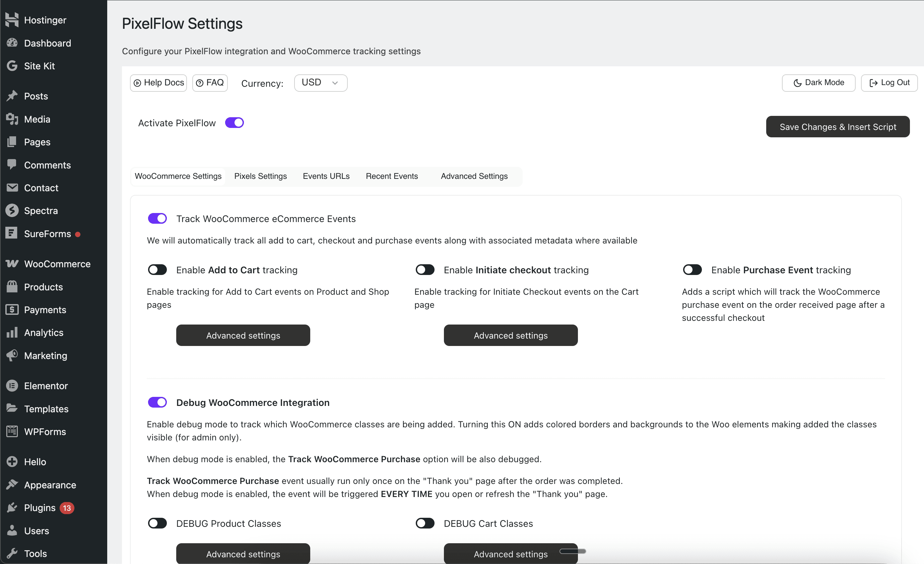Open the USD currency dropdown
The height and width of the screenshot is (564, 924).
pyautogui.click(x=321, y=83)
